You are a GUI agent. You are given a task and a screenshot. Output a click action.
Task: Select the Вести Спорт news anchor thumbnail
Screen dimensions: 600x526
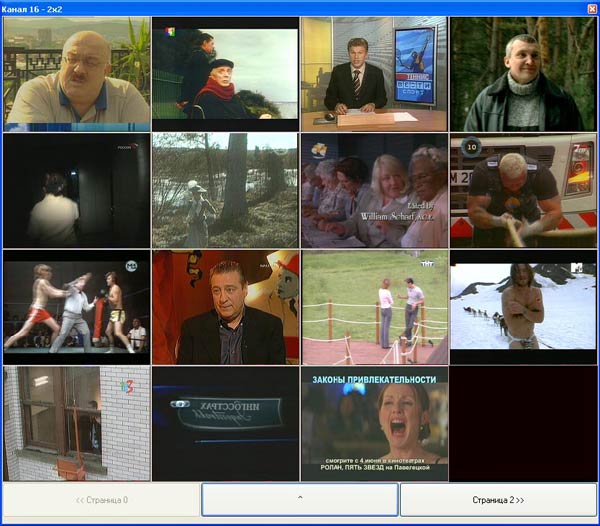coord(374,74)
